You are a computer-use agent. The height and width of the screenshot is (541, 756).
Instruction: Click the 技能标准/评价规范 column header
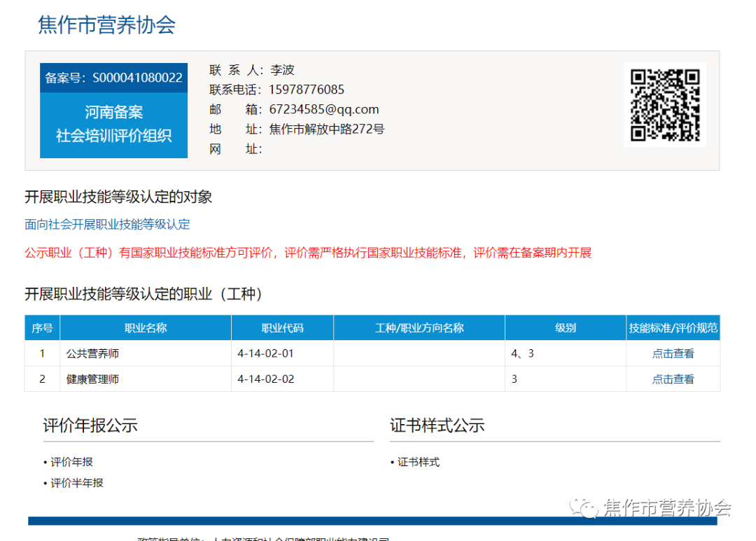point(673,328)
